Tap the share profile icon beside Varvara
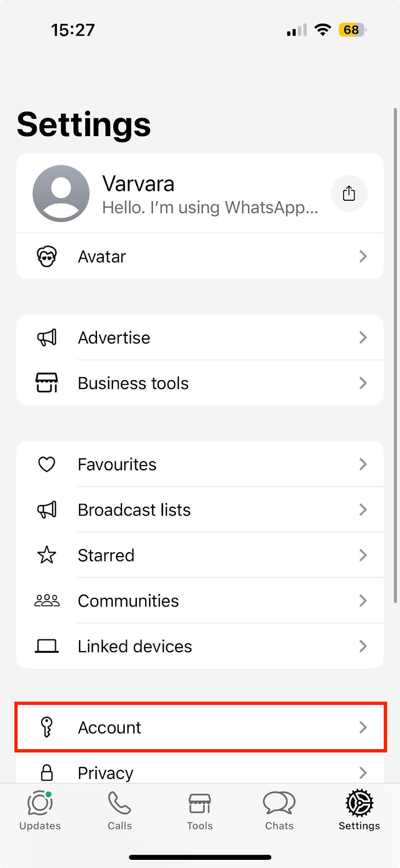Image resolution: width=400 pixels, height=868 pixels. [x=349, y=194]
